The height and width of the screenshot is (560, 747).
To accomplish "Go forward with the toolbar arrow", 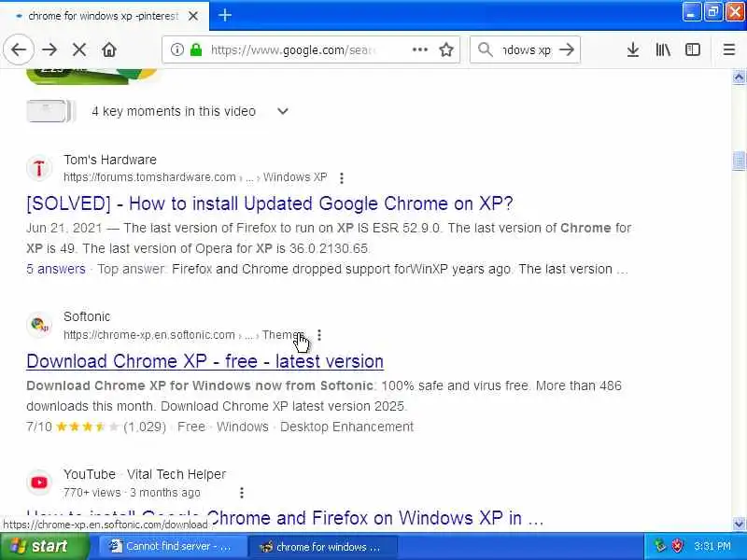I will 49,49.
